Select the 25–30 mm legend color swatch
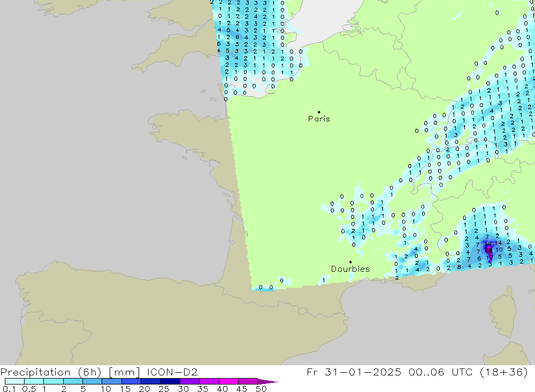Image resolution: width=535 pixels, height=392 pixels. click(x=170, y=381)
